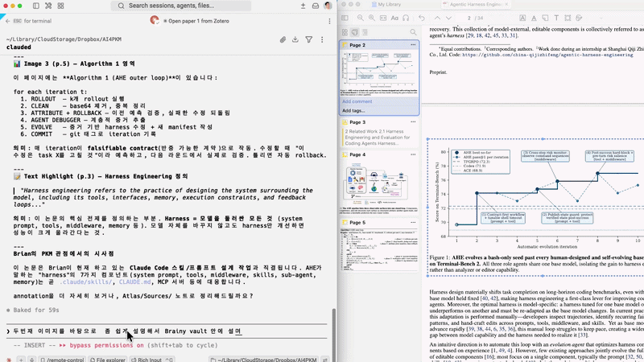Click the Korean prompt input line in the terminal
The width and height of the screenshot is (644, 362).
pyautogui.click(x=167, y=331)
